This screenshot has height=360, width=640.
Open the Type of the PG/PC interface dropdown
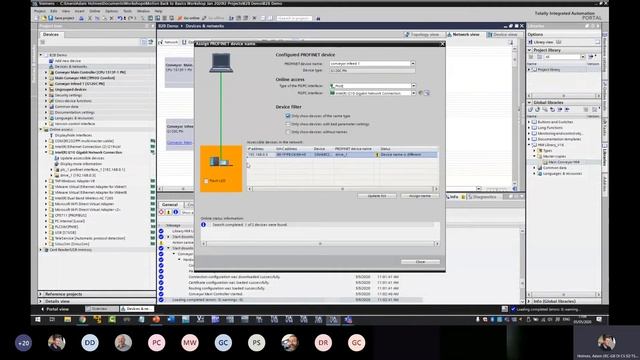(x=413, y=86)
